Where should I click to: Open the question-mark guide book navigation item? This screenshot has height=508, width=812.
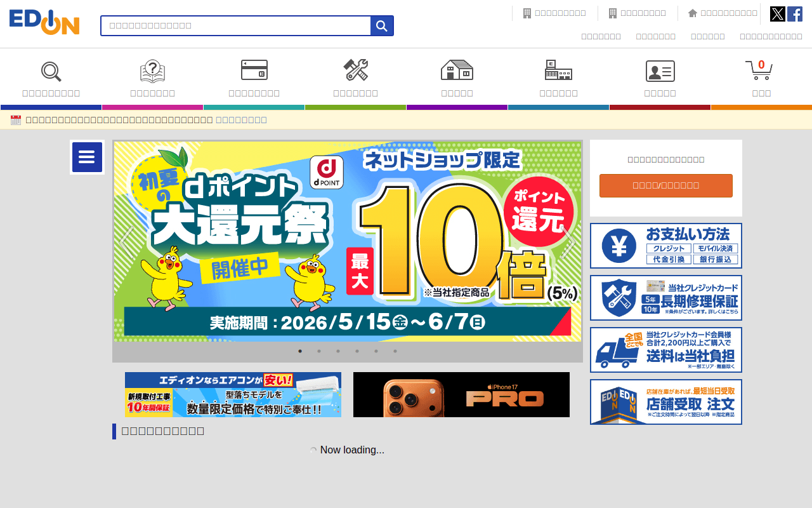pyautogui.click(x=152, y=79)
